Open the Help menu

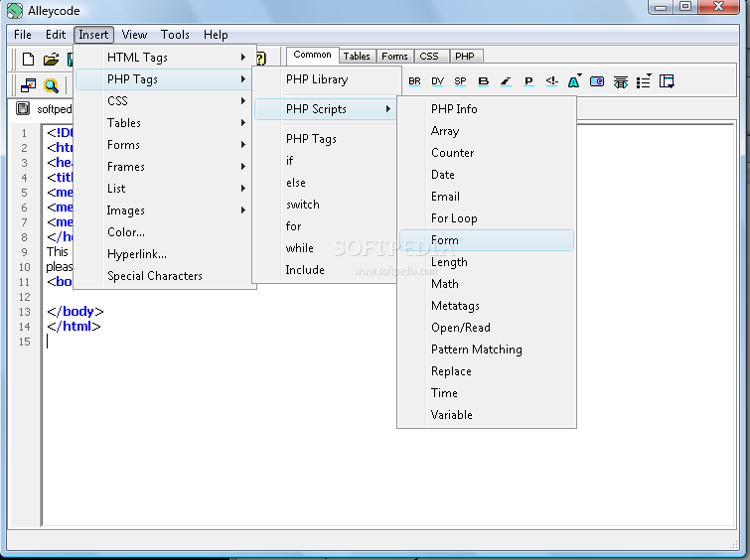(216, 35)
